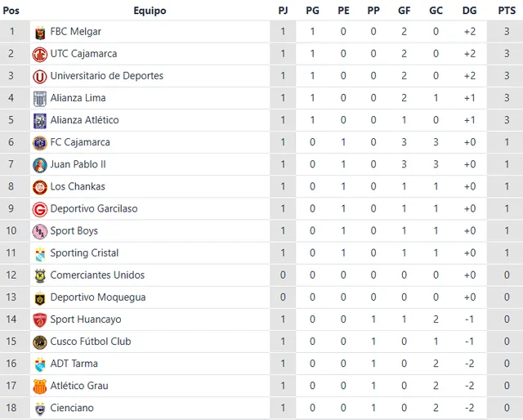Click the DG goal difference header

coord(469,11)
